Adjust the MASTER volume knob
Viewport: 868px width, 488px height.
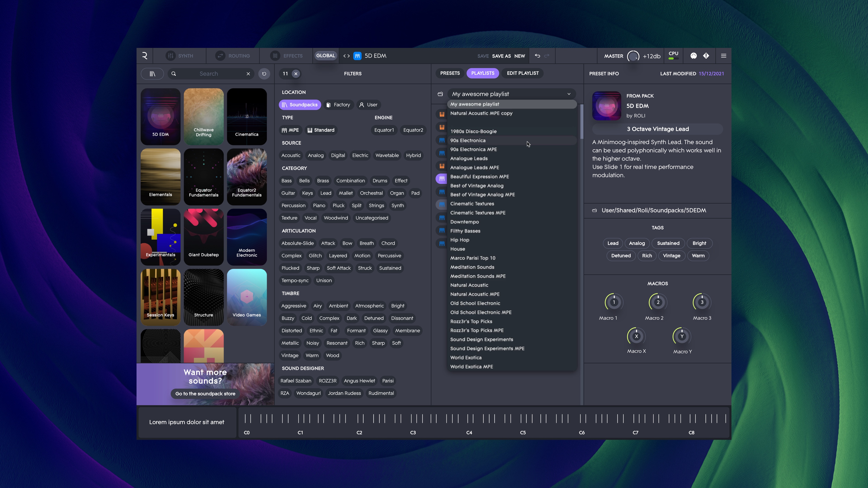(633, 56)
